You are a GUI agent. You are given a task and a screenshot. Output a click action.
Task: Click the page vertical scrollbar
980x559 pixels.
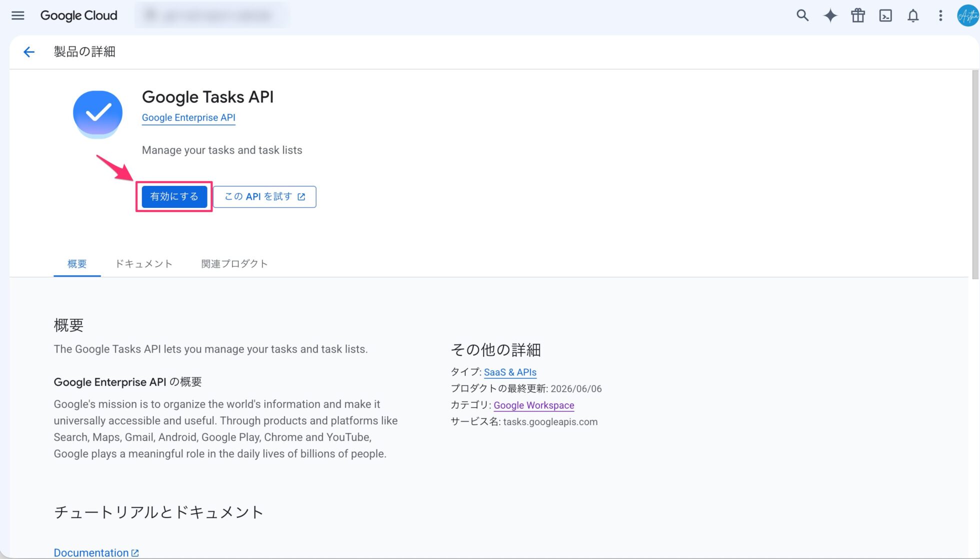coord(975,175)
